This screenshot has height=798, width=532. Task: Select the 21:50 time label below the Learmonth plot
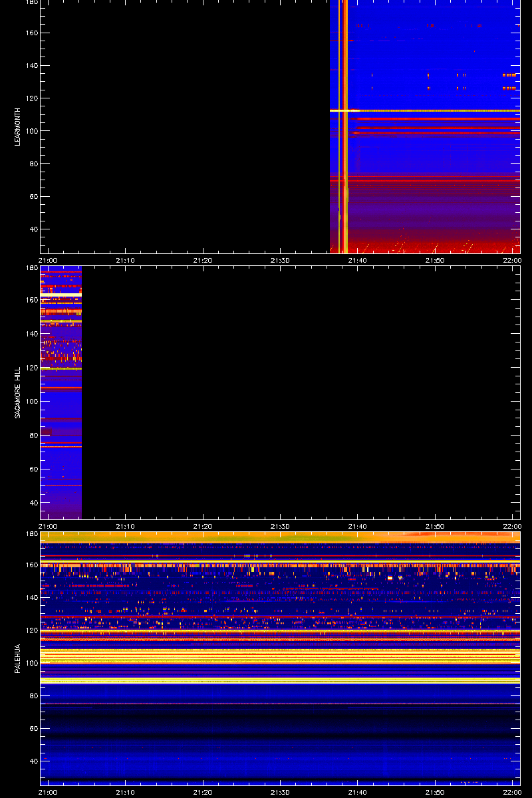click(435, 260)
